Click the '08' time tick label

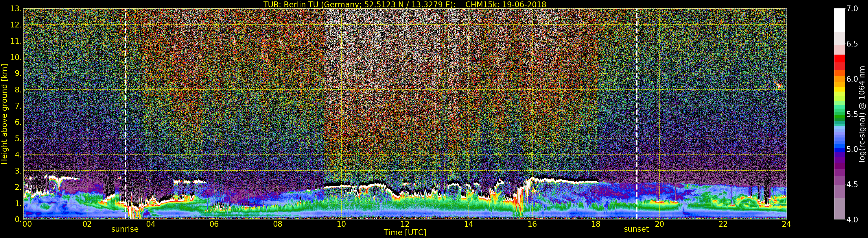click(278, 224)
